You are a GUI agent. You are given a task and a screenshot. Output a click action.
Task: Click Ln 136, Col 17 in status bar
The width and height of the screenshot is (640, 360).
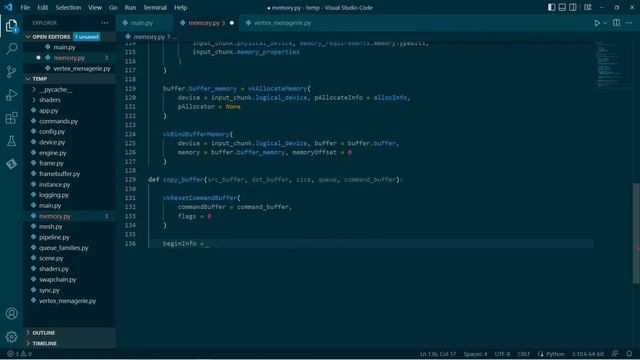click(438, 354)
